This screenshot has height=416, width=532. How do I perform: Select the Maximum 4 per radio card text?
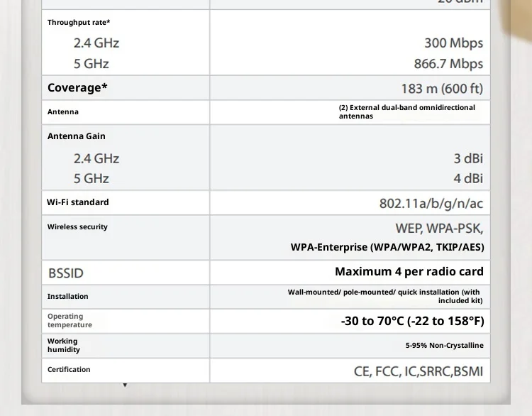click(409, 272)
